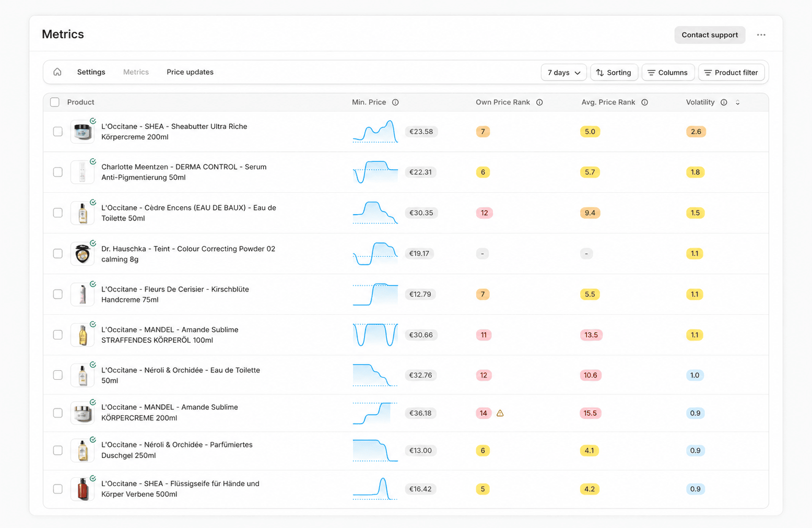This screenshot has height=528, width=812.
Task: Click the 15.5 average price rank badge
Action: (x=591, y=413)
